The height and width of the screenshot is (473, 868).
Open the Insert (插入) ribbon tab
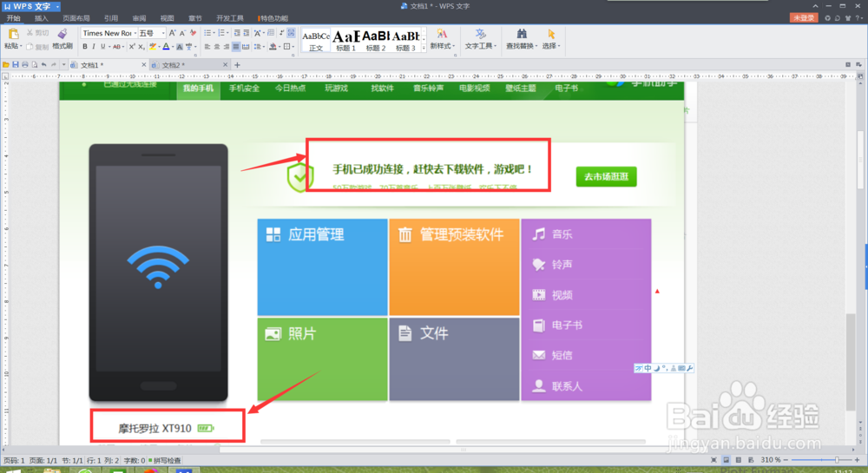coord(42,18)
